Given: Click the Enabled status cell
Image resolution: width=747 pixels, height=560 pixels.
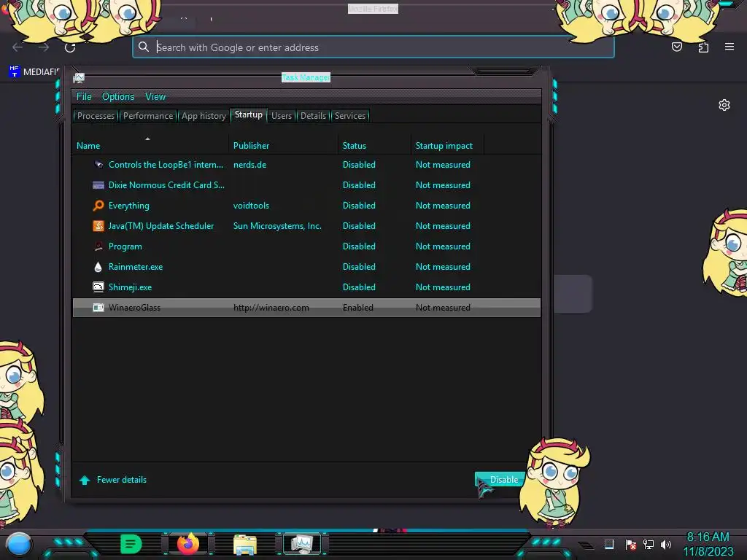Looking at the screenshot, I should pos(357,308).
